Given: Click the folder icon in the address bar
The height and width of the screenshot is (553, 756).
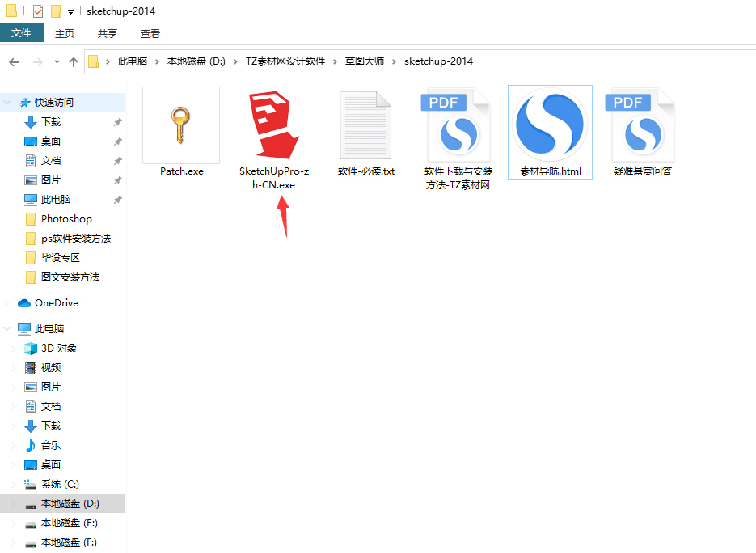Looking at the screenshot, I should (x=94, y=61).
